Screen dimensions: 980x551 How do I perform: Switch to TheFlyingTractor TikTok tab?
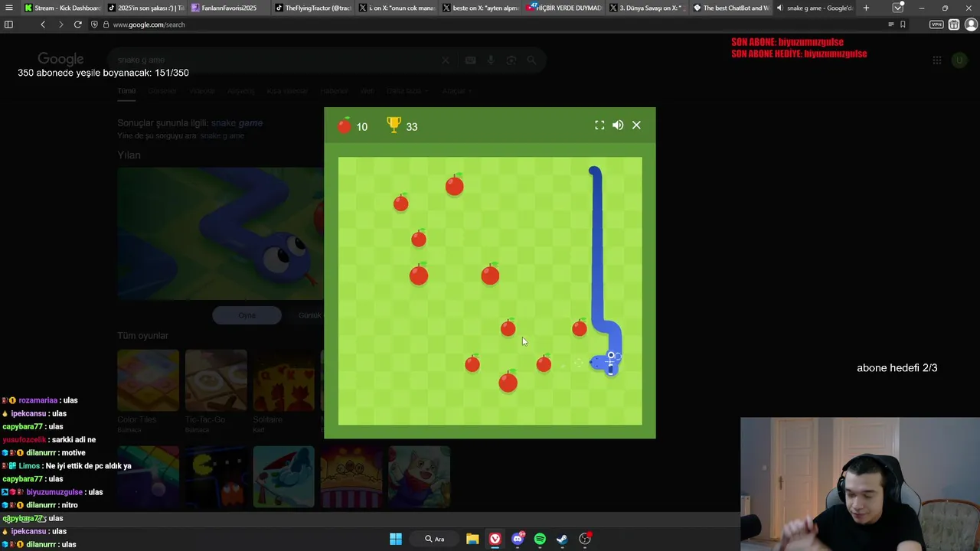[x=312, y=8]
